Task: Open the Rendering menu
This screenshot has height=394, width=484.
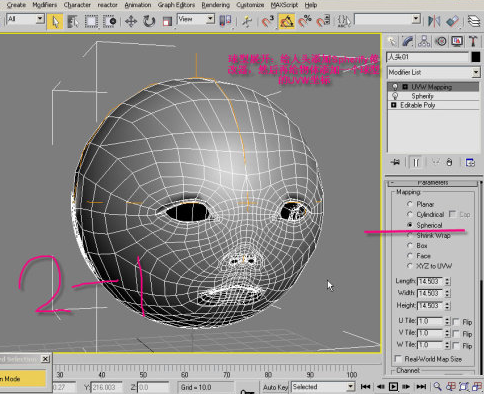Action: 216,5
